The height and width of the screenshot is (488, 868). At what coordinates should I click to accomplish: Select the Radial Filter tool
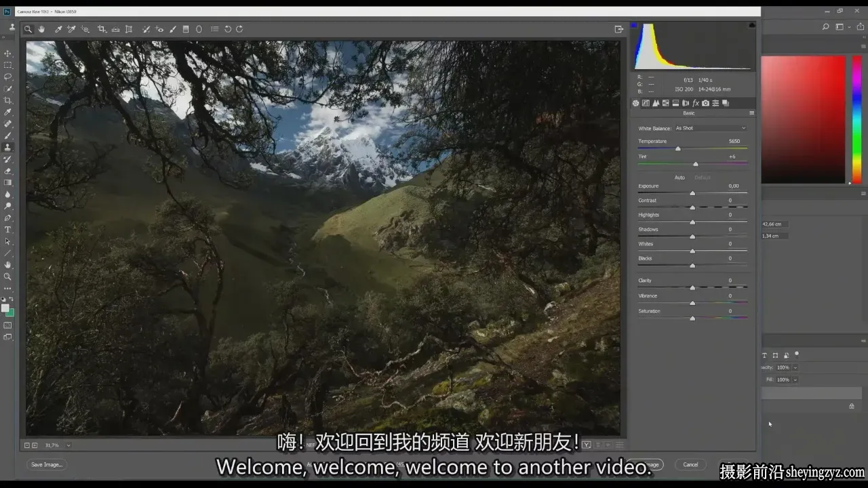[199, 29]
